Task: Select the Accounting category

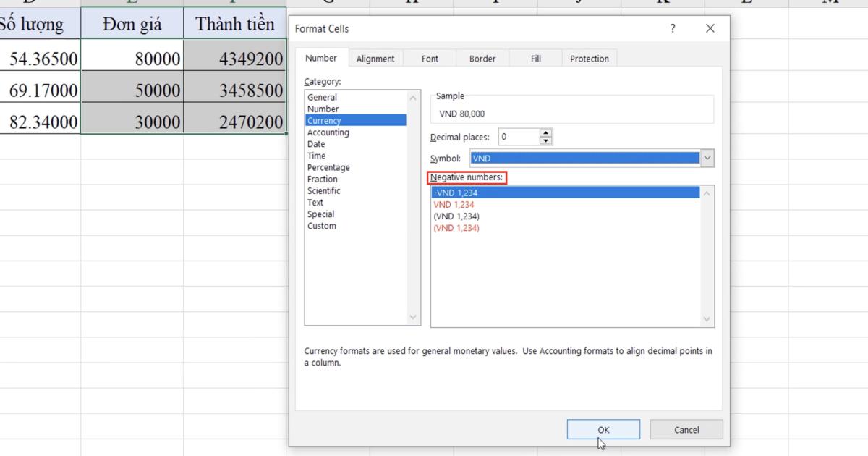Action: (x=328, y=132)
